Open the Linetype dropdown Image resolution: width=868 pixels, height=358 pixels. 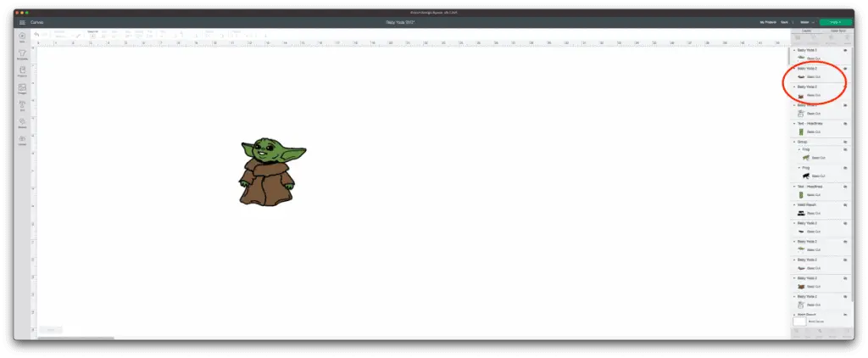(63, 36)
